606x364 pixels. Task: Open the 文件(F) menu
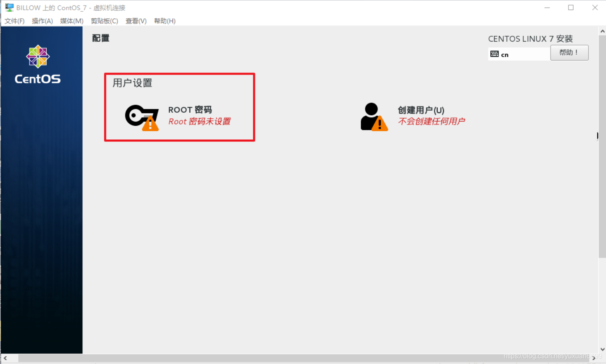(15, 21)
